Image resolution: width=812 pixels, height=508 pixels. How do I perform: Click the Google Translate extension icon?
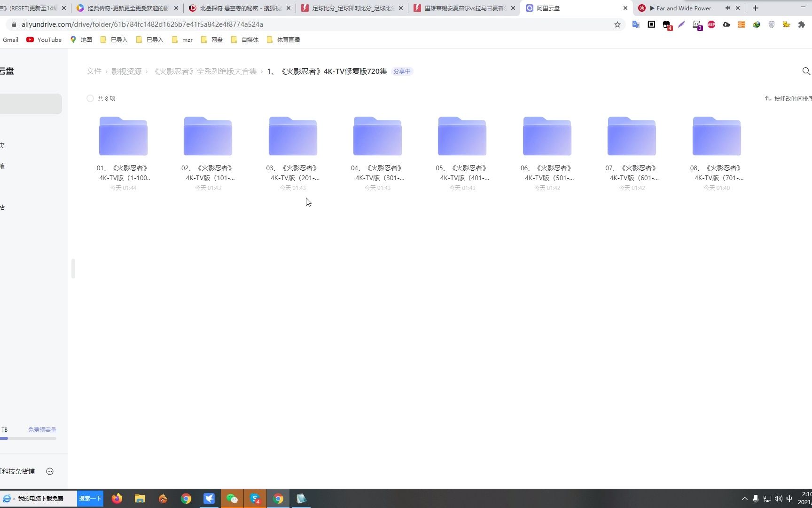[636, 24]
